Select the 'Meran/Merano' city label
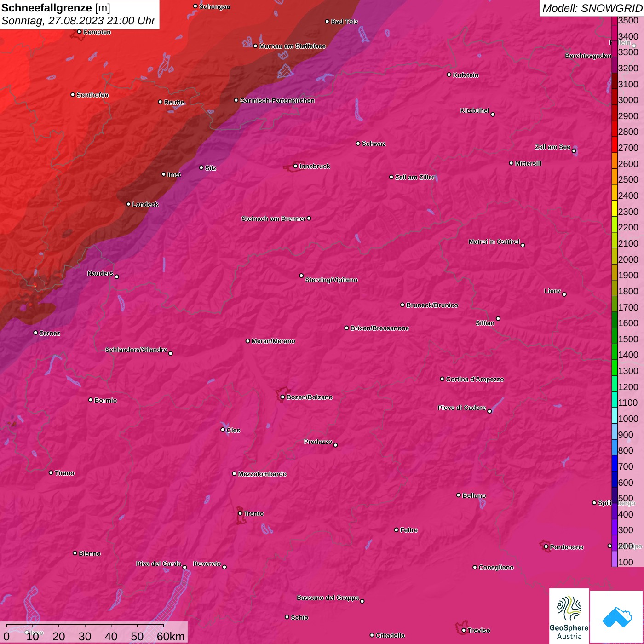Screen dimensions: 644x644 pos(273,341)
